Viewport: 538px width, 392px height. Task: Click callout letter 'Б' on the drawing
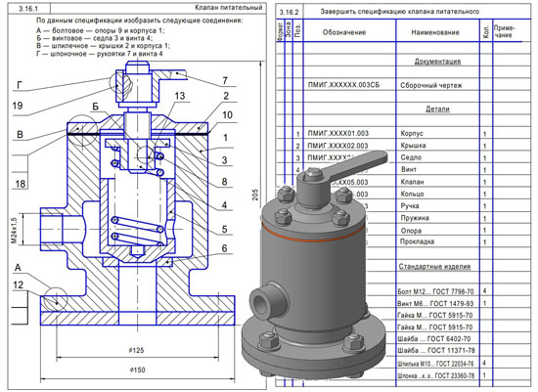click(x=95, y=107)
